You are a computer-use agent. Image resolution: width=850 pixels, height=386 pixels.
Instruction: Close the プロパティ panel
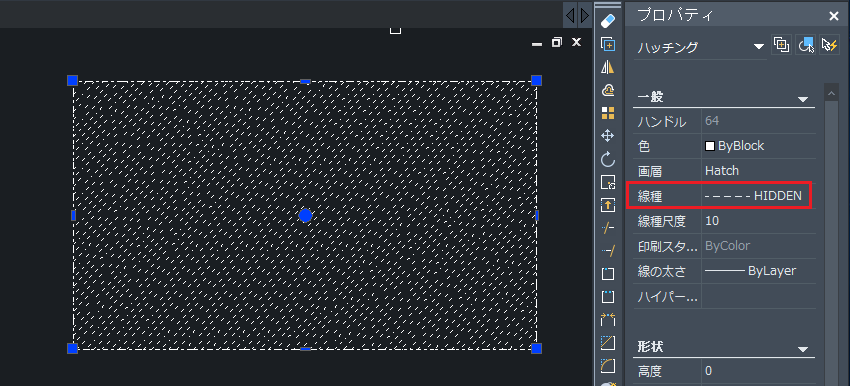point(834,17)
